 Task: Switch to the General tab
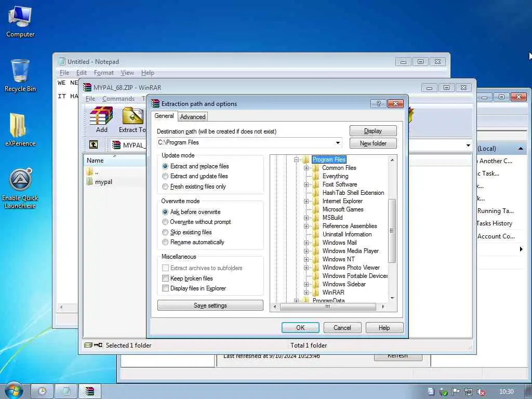coord(164,116)
